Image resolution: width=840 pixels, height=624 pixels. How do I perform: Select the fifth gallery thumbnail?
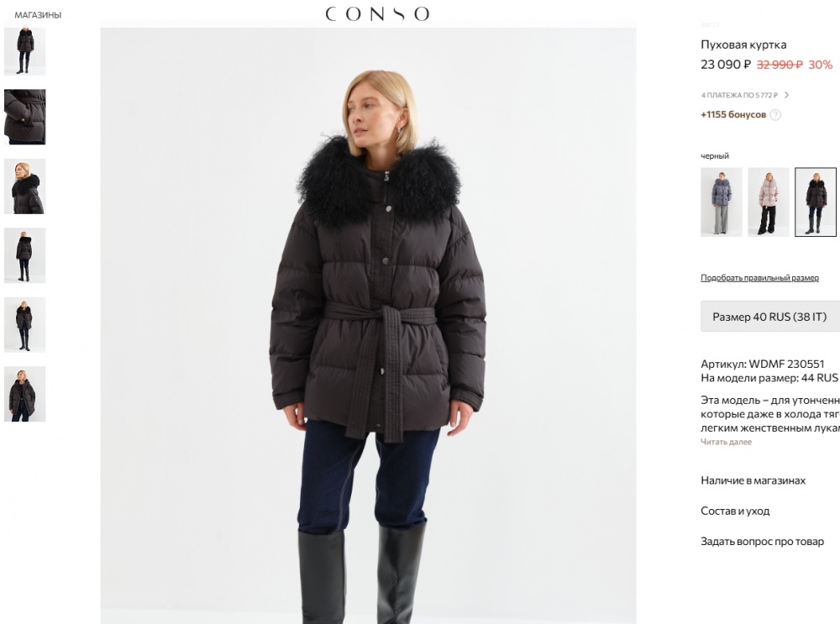[25, 324]
